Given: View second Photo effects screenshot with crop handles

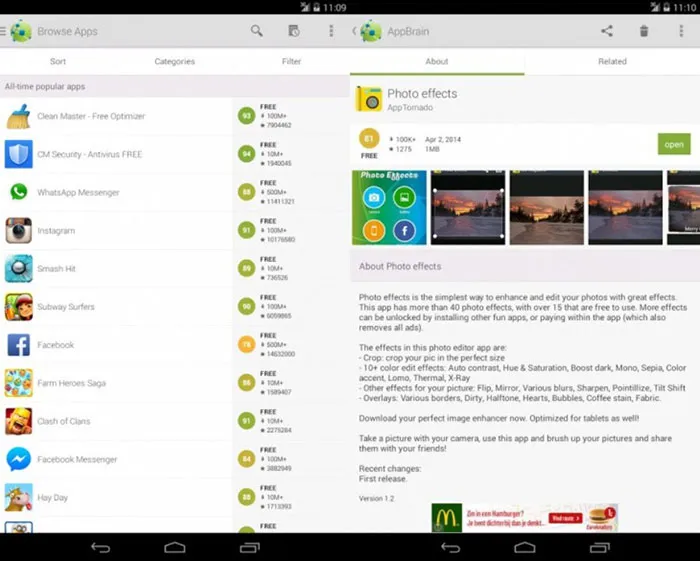Looking at the screenshot, I should [468, 208].
